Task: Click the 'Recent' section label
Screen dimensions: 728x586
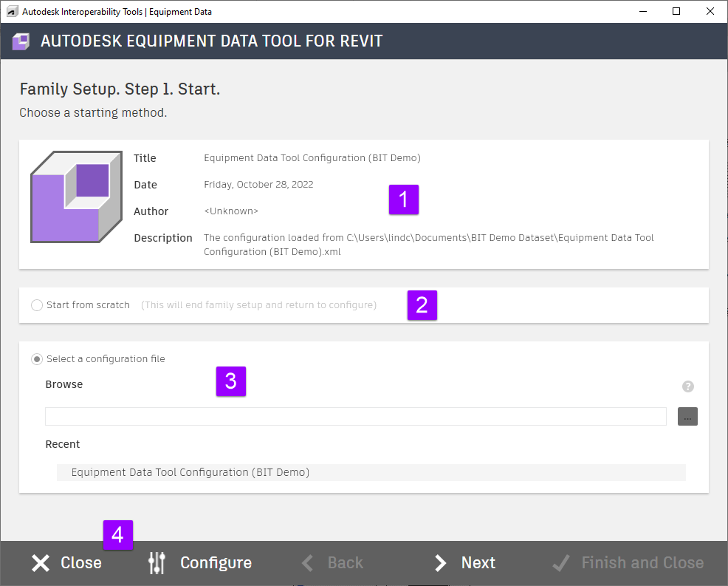Action: tap(63, 444)
